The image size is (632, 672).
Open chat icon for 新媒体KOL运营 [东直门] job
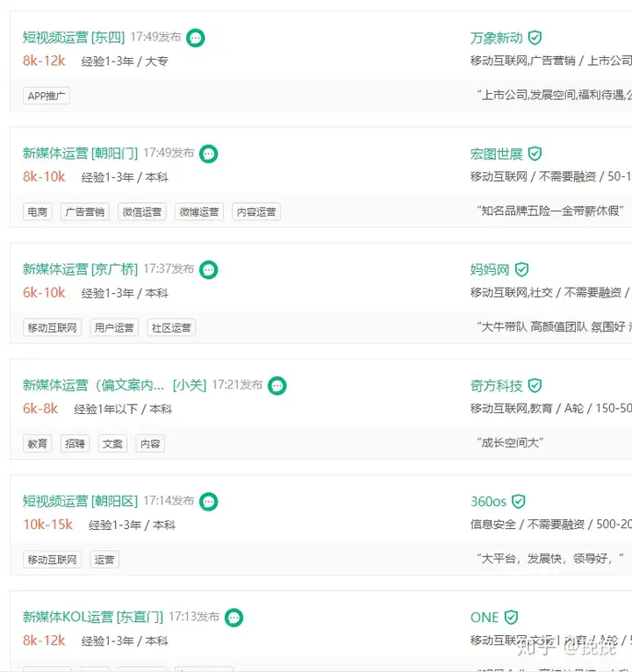pos(234,618)
